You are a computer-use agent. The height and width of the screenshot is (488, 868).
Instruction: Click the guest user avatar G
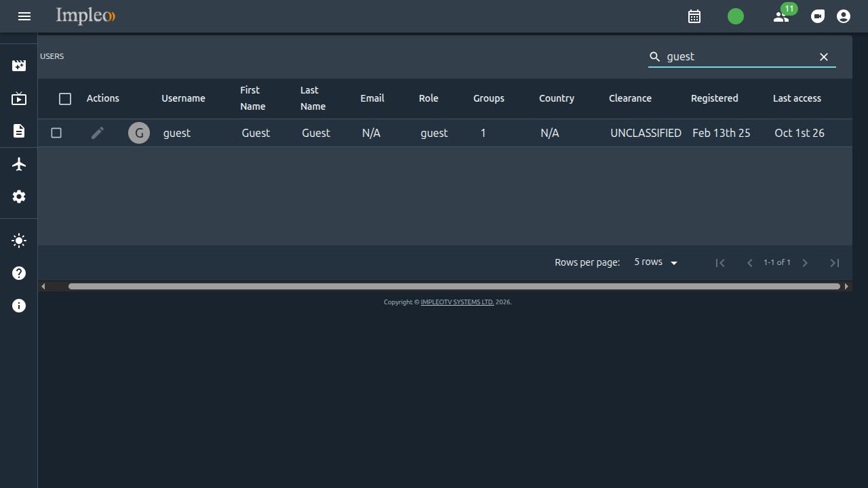(139, 133)
